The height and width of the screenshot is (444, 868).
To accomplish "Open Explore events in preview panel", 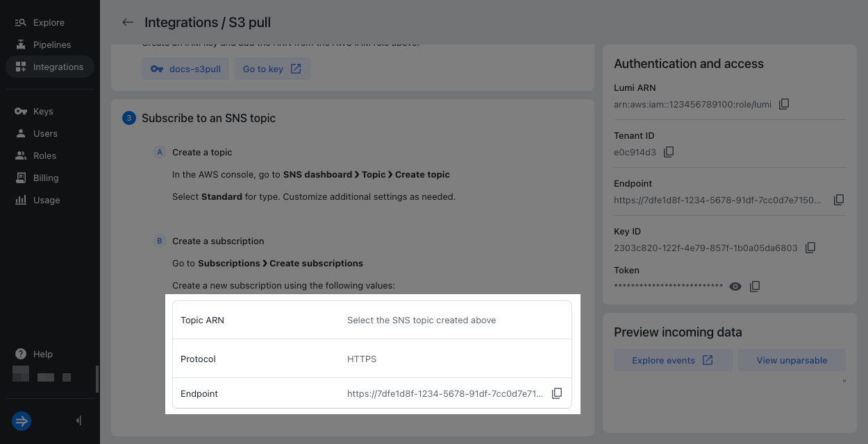I will pyautogui.click(x=672, y=360).
